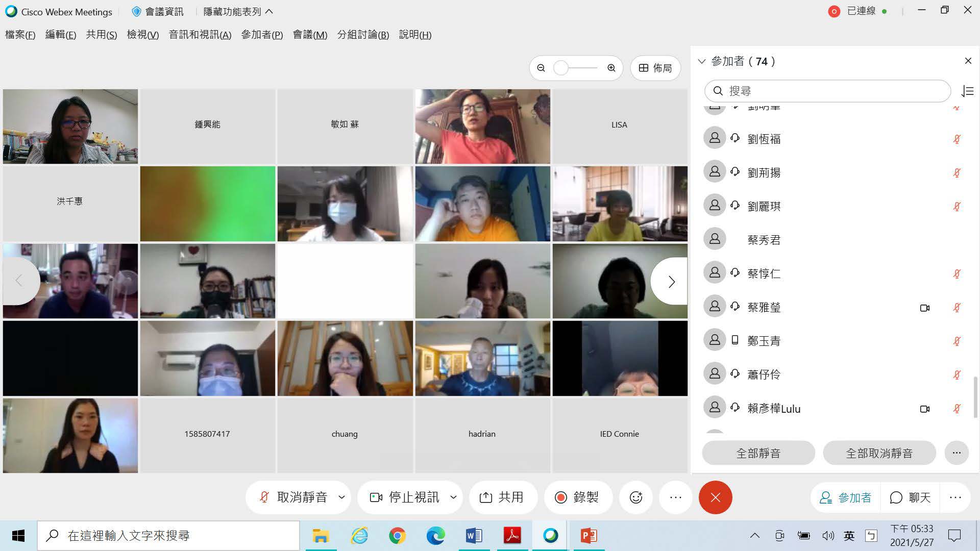Toggle 取消靜音 microphone button
This screenshot has width=980, height=551.
pos(293,497)
